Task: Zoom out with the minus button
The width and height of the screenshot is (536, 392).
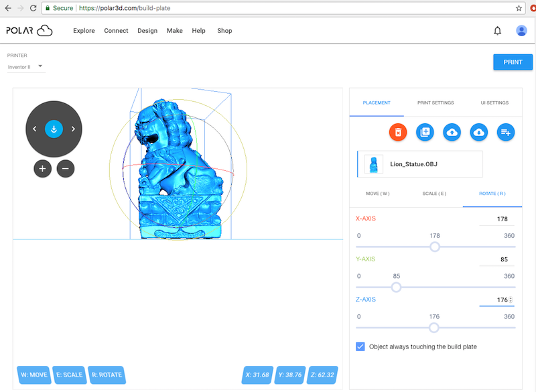Action: tap(66, 168)
